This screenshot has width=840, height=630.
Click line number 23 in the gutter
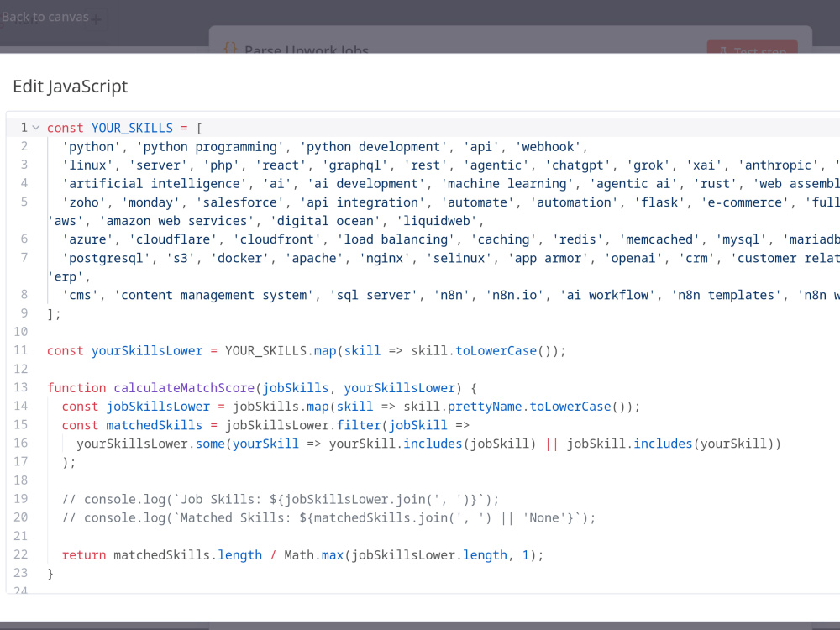[21, 573]
